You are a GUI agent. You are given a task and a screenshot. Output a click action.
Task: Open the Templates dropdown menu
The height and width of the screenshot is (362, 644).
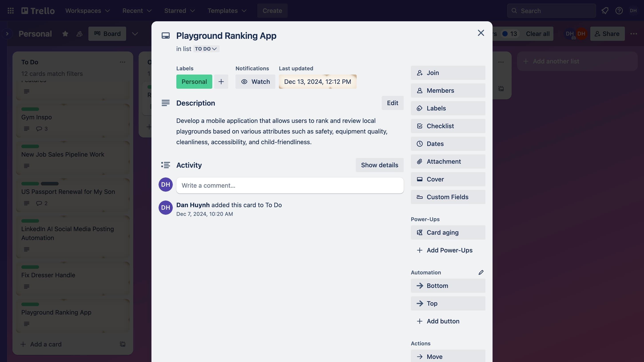tap(227, 11)
